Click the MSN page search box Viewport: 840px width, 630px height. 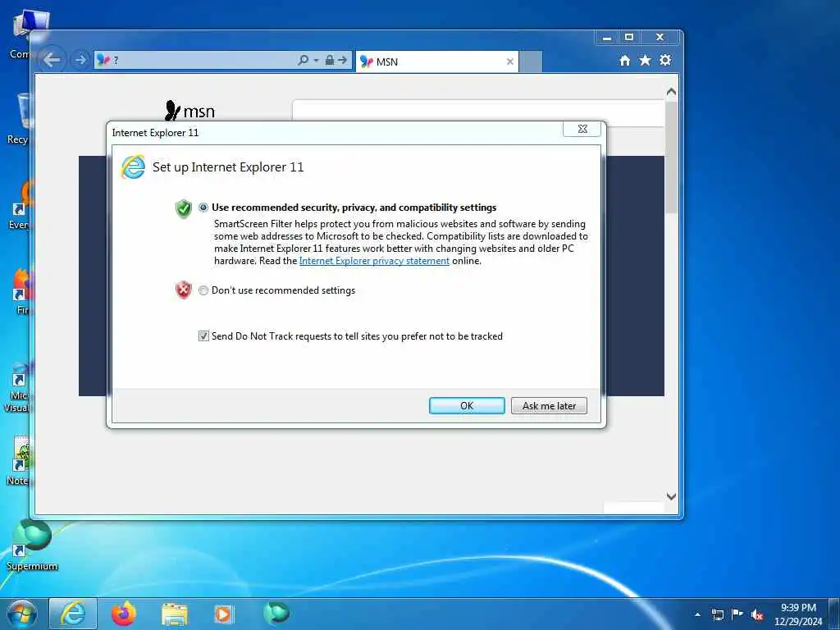[x=478, y=112]
